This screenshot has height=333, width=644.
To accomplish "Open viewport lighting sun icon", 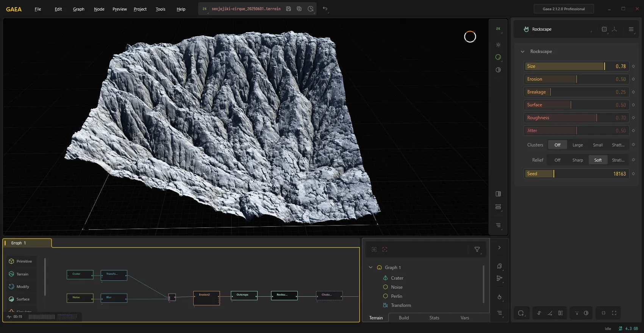I will tap(498, 45).
